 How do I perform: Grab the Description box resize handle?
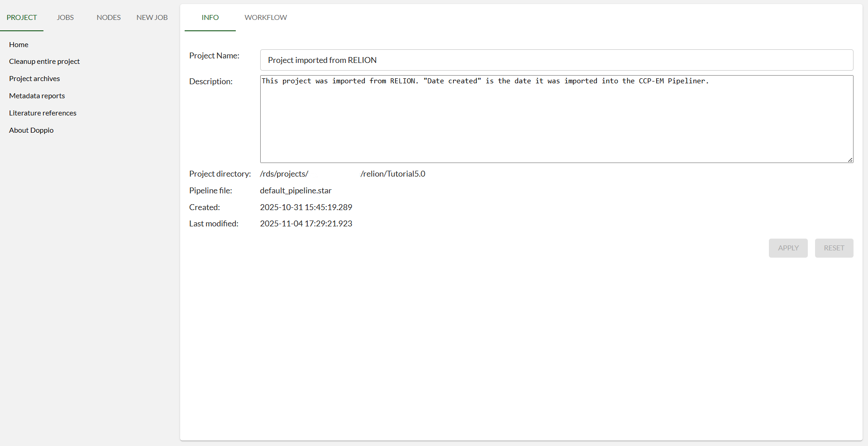point(850,160)
